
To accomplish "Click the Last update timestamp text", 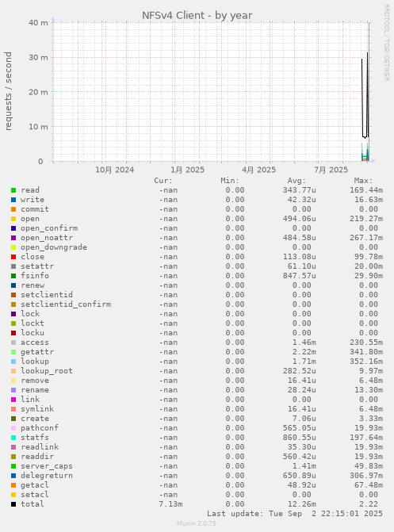I will (x=295, y=514).
